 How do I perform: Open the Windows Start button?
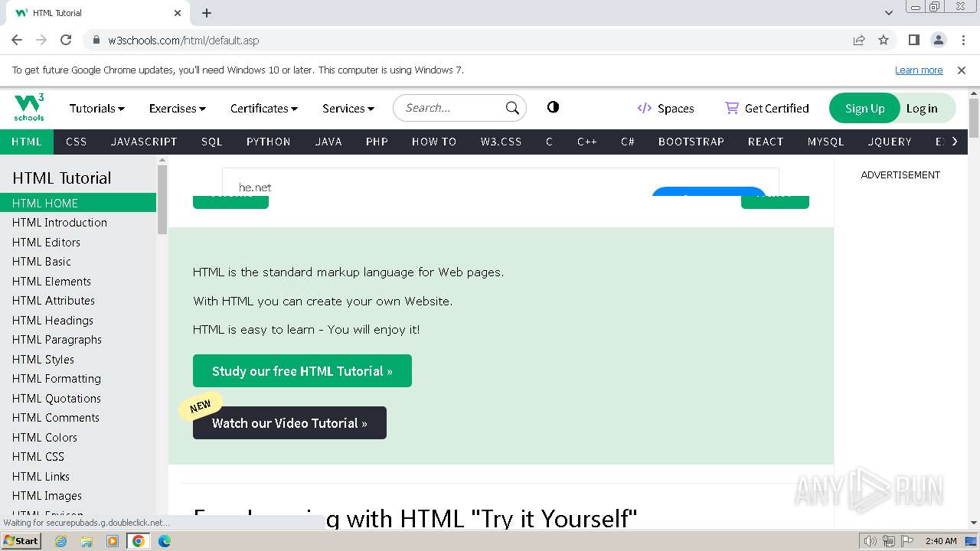21,540
